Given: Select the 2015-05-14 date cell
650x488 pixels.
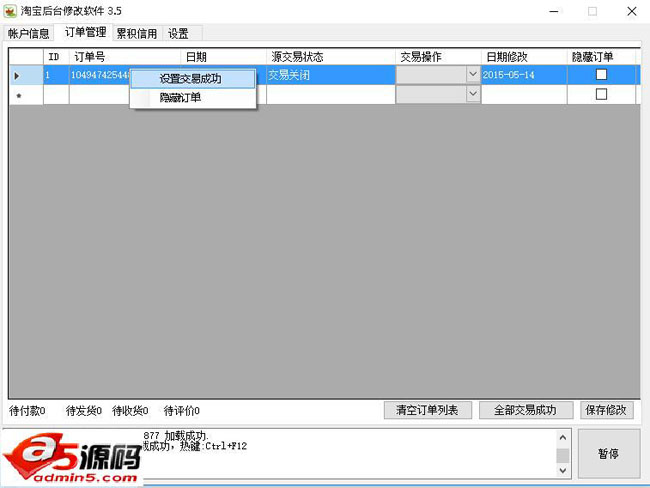Looking at the screenshot, I should click(524, 75).
